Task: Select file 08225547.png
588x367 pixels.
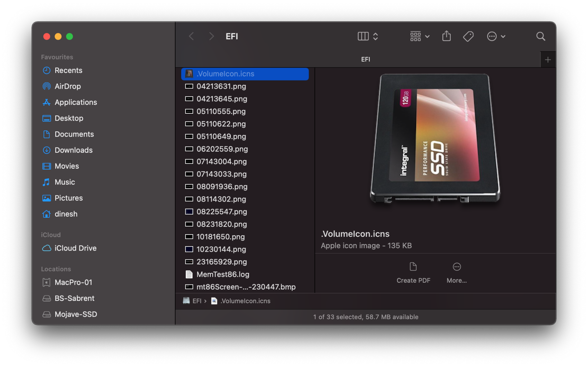Action: (x=221, y=212)
